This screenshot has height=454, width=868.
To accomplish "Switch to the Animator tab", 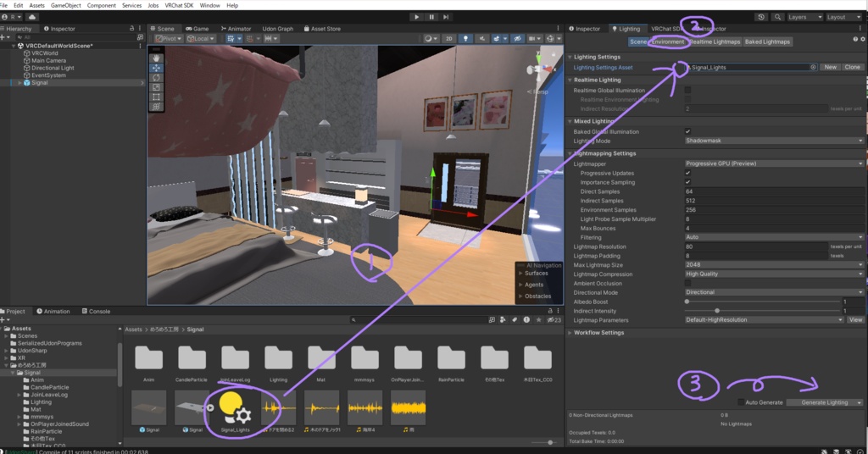I will [236, 28].
